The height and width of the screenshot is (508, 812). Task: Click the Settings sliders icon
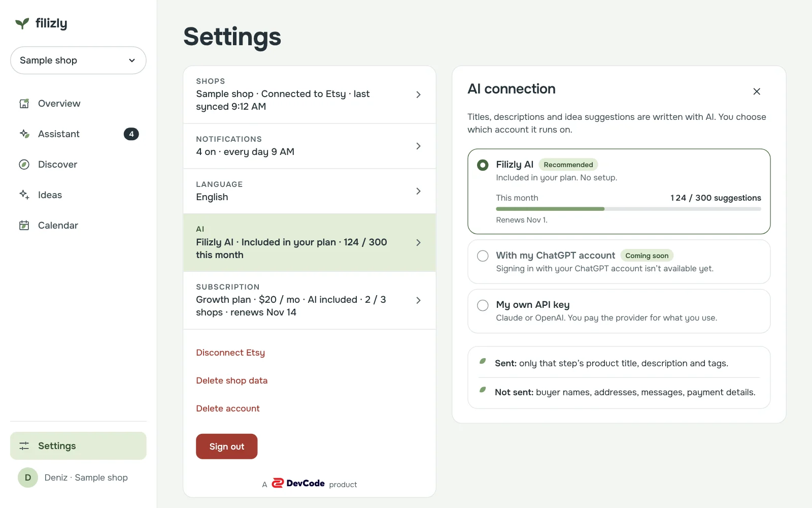tap(24, 446)
